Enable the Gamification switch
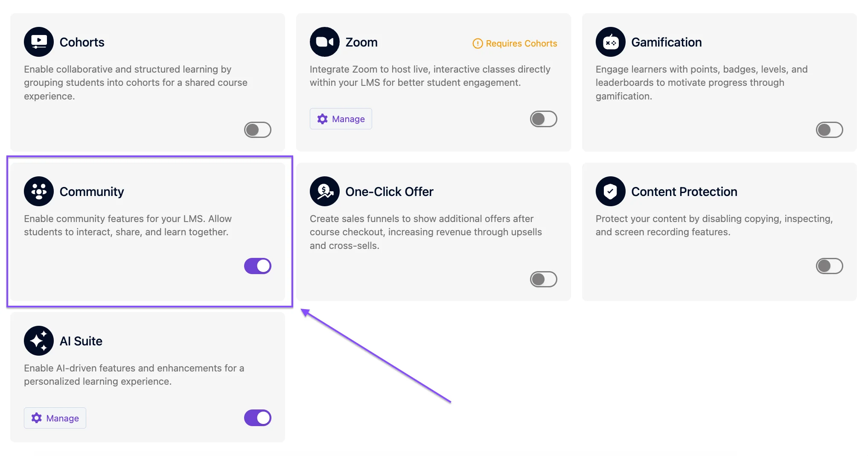This screenshot has width=868, height=456. pos(830,130)
